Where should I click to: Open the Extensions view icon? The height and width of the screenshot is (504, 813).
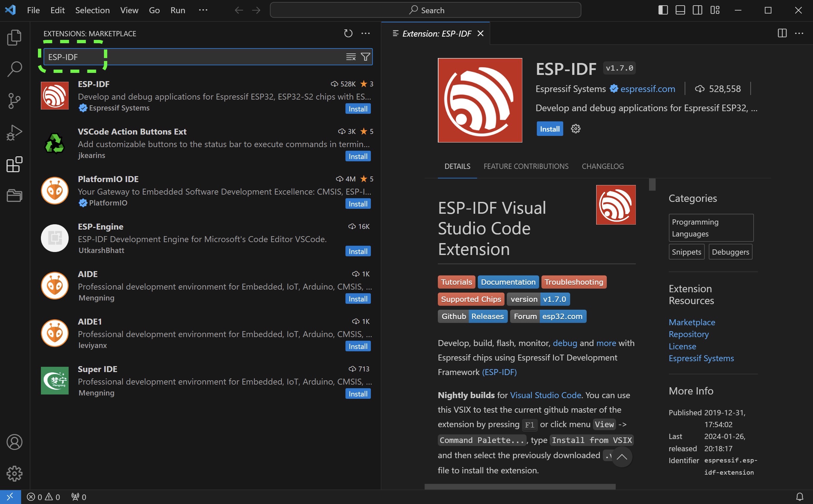click(14, 164)
